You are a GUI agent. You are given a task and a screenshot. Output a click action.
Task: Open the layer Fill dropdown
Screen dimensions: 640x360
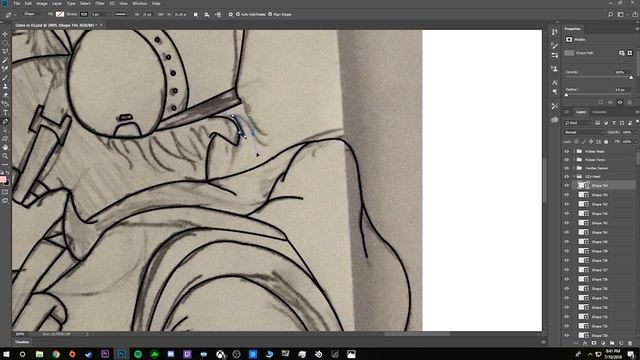(x=636, y=142)
